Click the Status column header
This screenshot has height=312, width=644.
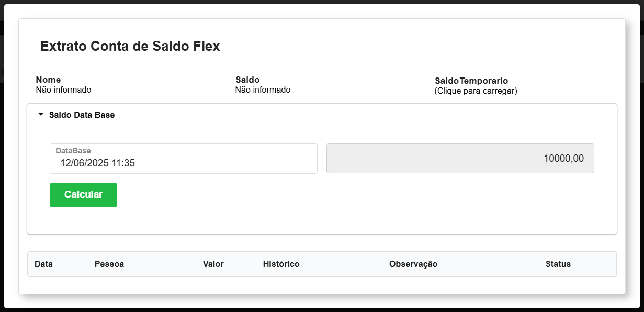point(558,264)
